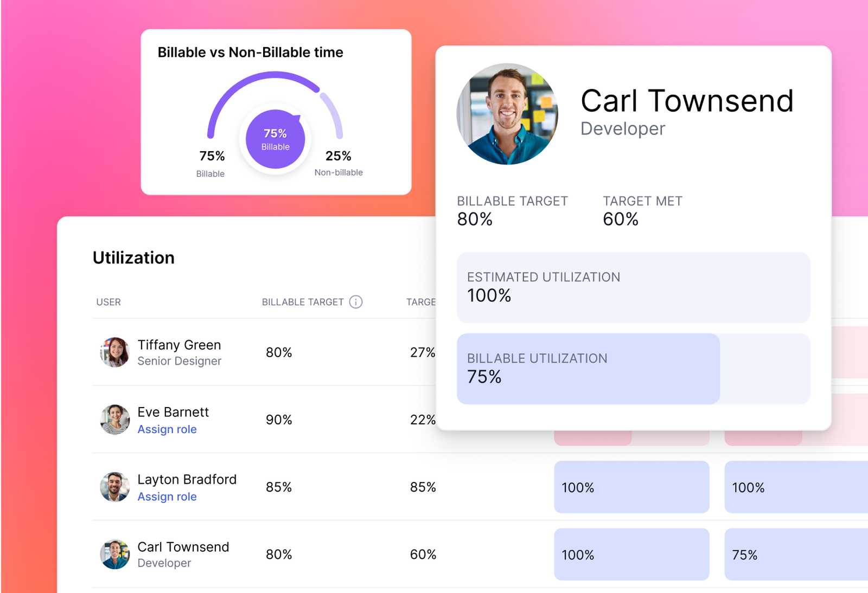Click Layton Bradford's first 100% utilization cell

point(631,487)
